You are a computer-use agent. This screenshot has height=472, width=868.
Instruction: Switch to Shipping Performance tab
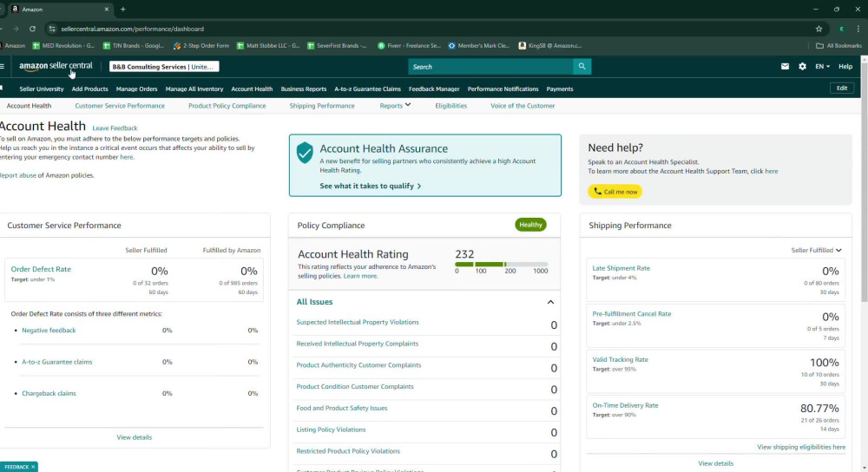[322, 105]
